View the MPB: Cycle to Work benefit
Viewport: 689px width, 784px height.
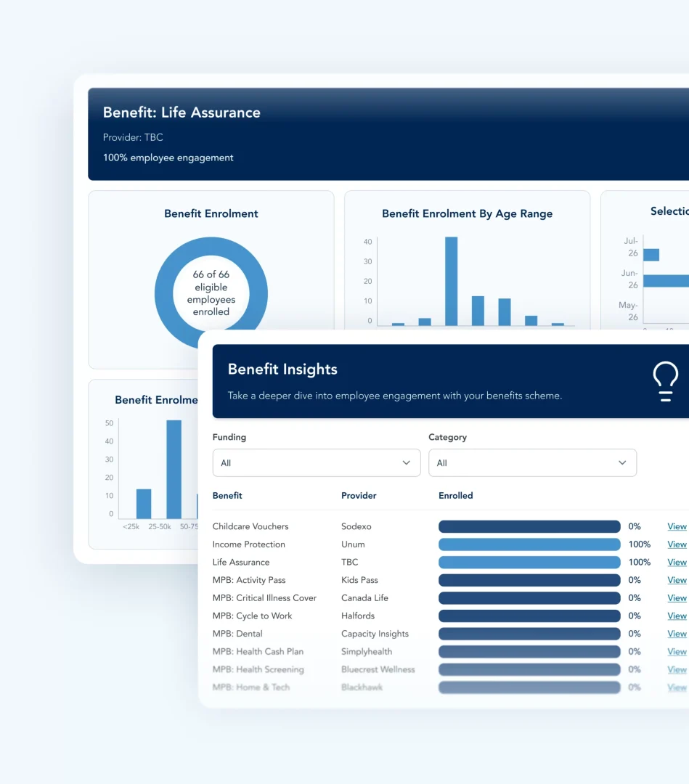pos(677,616)
